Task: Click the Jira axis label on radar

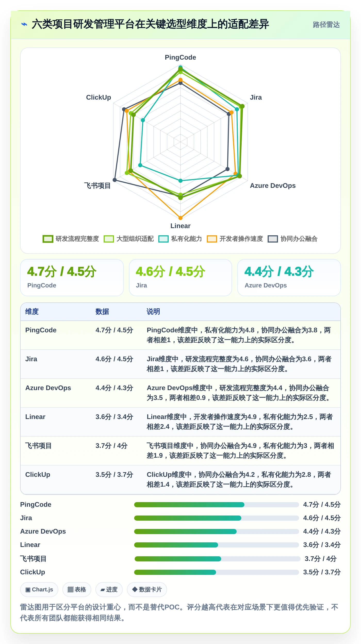Action: [x=256, y=97]
